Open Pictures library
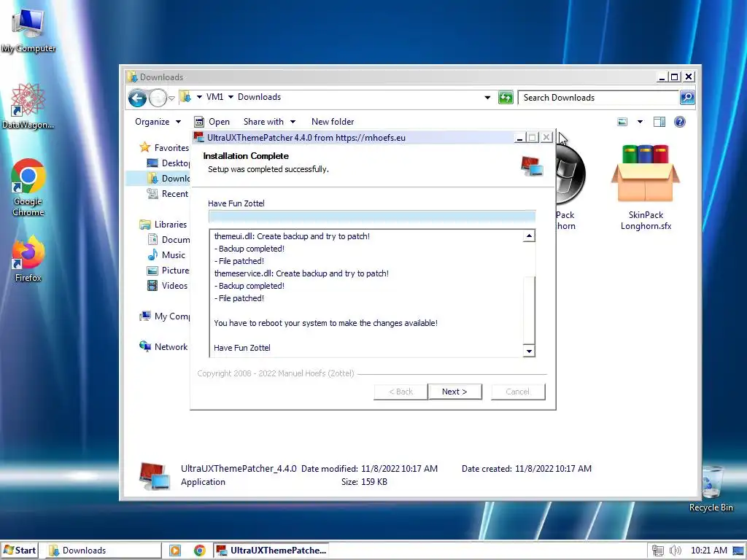 click(169, 270)
